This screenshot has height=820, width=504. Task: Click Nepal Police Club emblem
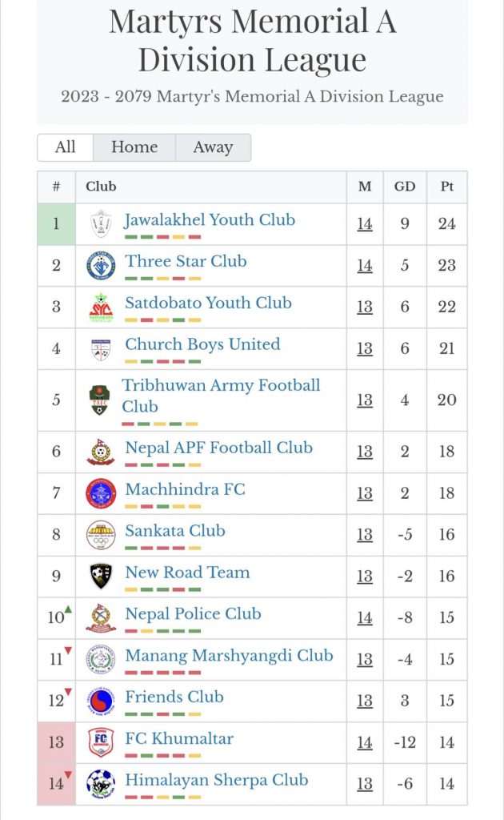point(101,617)
